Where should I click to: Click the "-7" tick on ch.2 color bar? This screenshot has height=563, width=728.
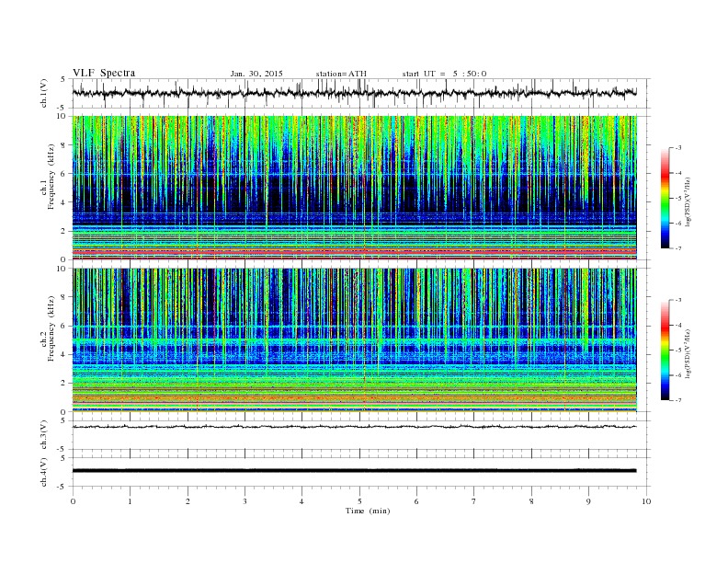click(678, 400)
